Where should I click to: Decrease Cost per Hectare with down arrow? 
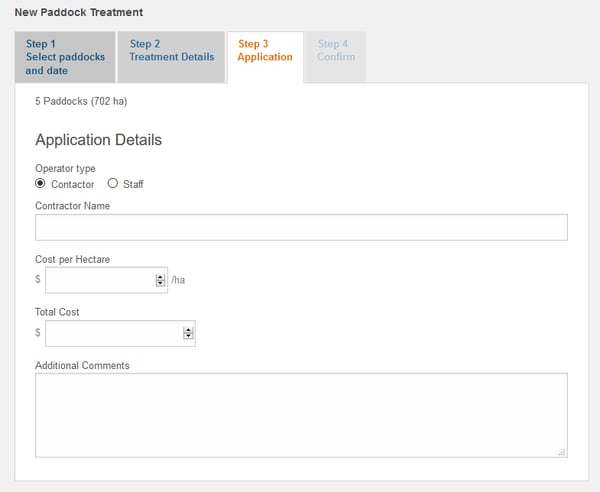pos(160,284)
